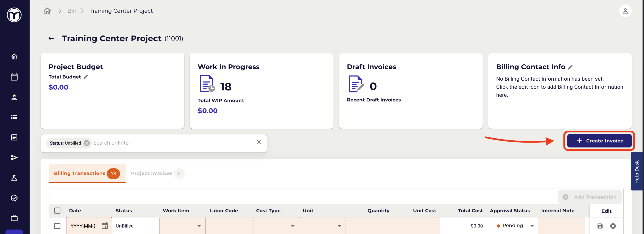Click the Labor Code input cell
This screenshot has height=234, width=644.
229,226
